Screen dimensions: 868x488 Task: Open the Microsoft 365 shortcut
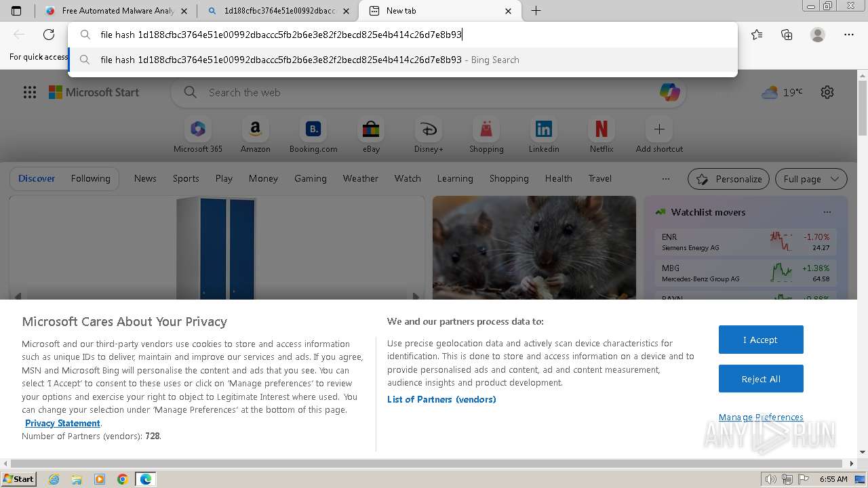[198, 136]
